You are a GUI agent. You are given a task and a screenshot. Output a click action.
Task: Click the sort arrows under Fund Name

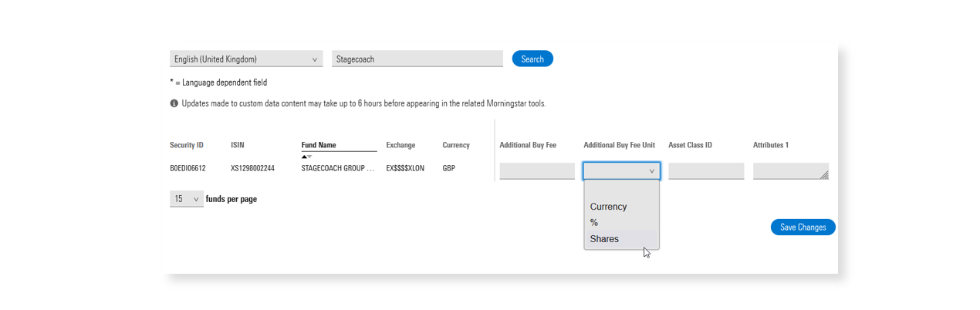[x=306, y=157]
